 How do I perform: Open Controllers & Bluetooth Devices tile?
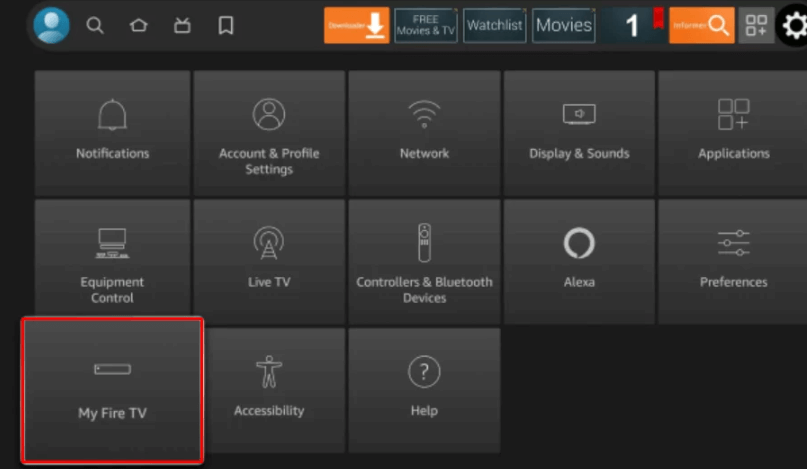(424, 262)
